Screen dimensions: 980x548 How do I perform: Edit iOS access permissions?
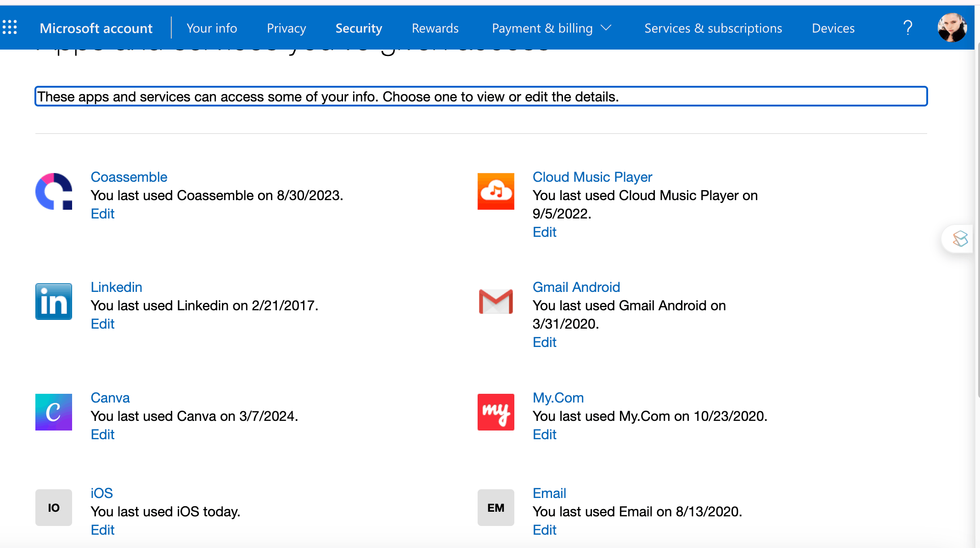[102, 530]
